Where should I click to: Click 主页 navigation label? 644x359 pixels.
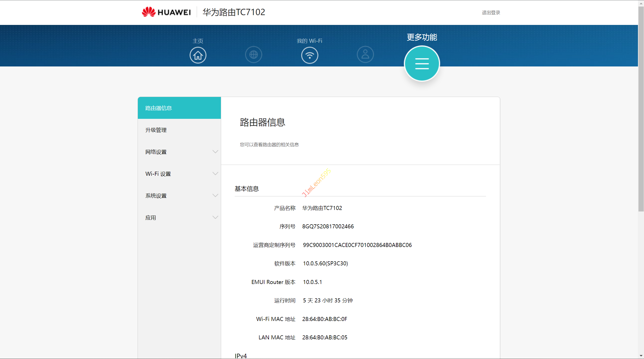pyautogui.click(x=198, y=41)
